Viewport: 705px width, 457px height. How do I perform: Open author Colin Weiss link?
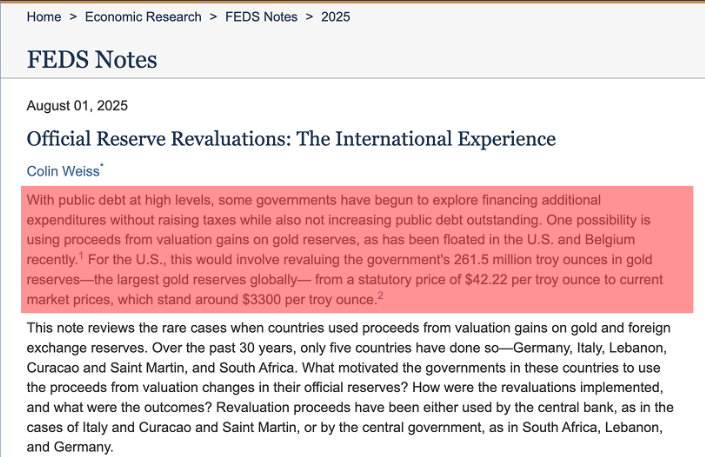tap(63, 171)
